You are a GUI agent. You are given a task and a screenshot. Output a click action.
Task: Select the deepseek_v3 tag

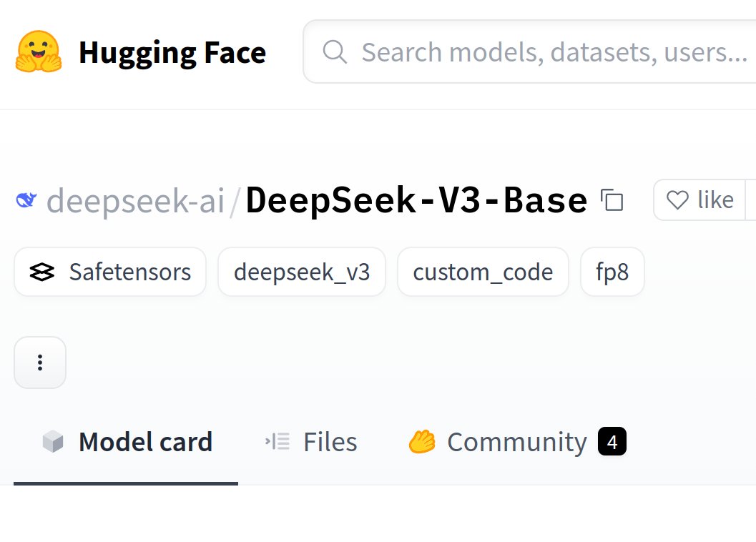pyautogui.click(x=302, y=272)
